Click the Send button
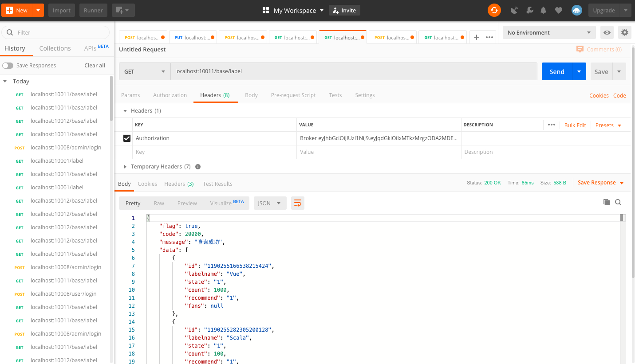 557,71
